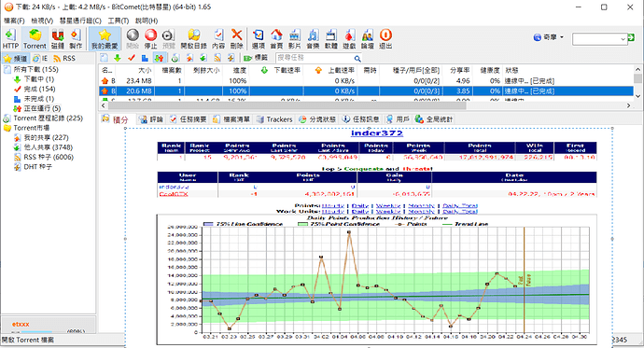Toggle the red checkmark completed filter
The width and height of the screenshot is (644, 348).
coord(132,58)
